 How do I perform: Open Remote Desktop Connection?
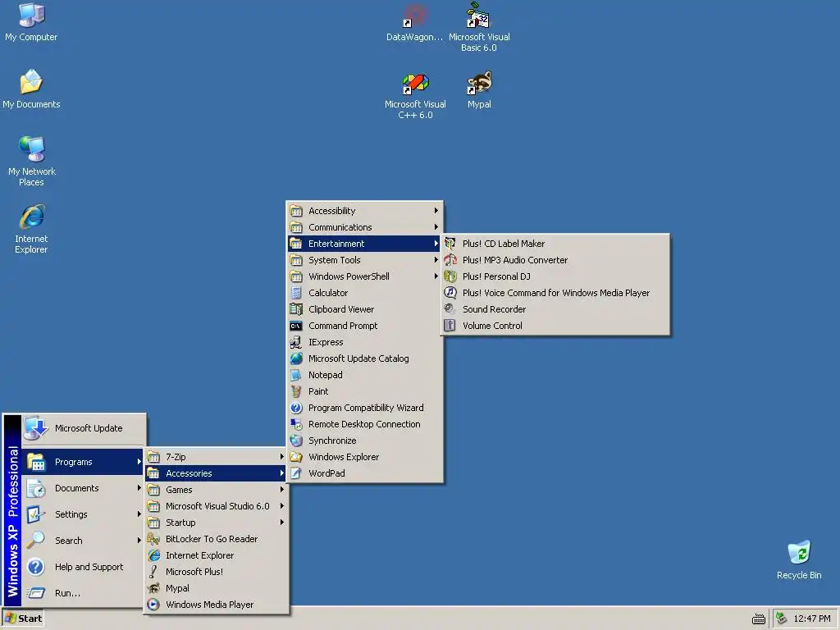[365, 424]
